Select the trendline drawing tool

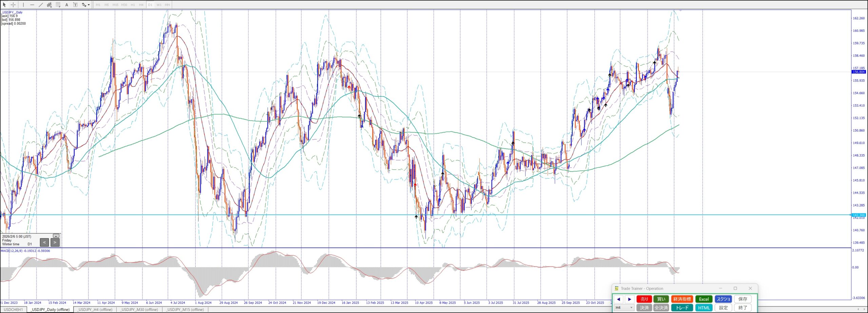tap(41, 5)
